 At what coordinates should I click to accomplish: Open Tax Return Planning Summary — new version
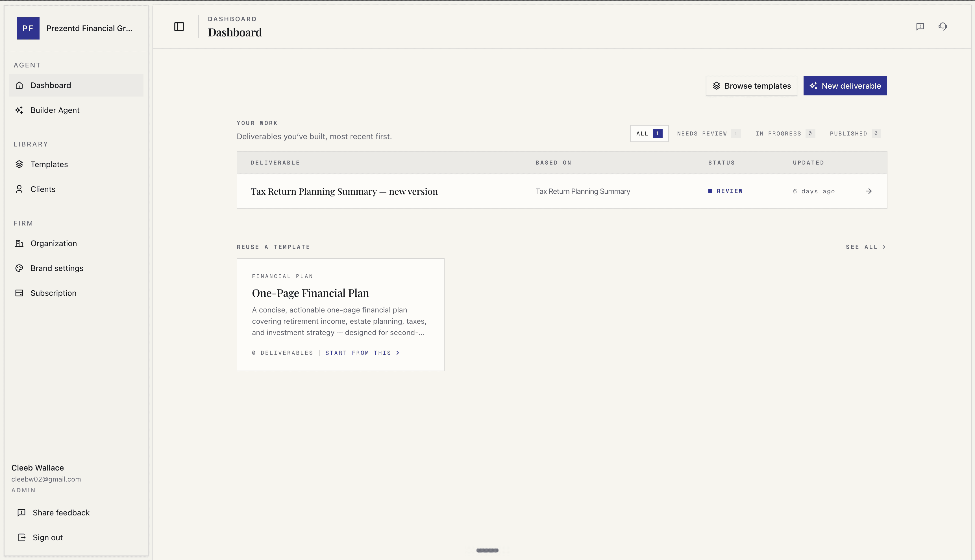[x=344, y=192]
